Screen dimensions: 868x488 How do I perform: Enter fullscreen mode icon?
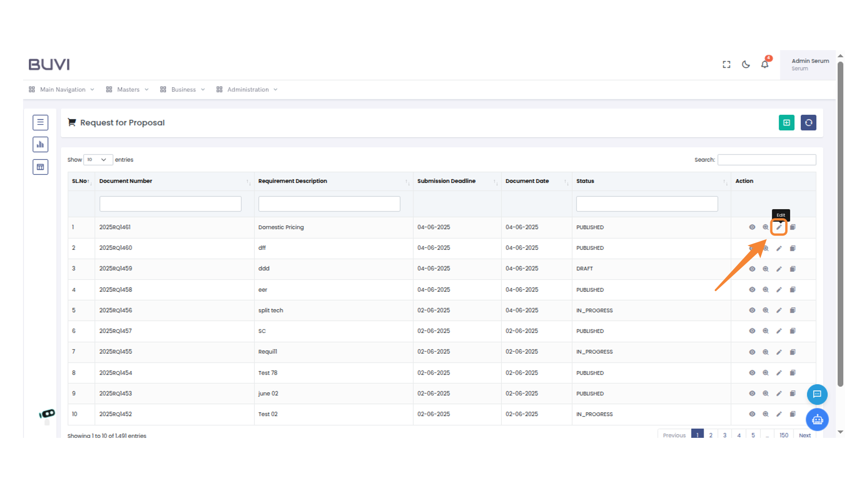(x=726, y=65)
